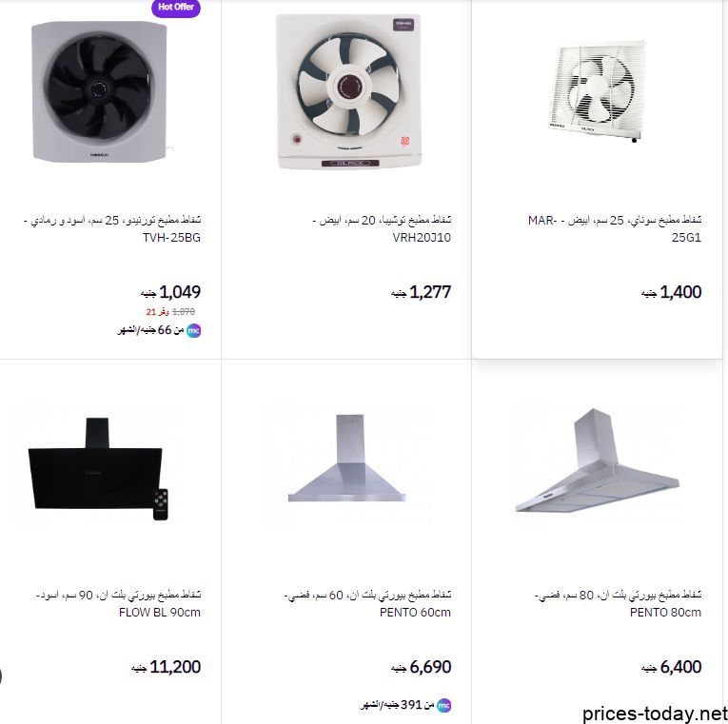Click the PENTO 60cm product title
The width and height of the screenshot is (728, 724).
(367, 603)
